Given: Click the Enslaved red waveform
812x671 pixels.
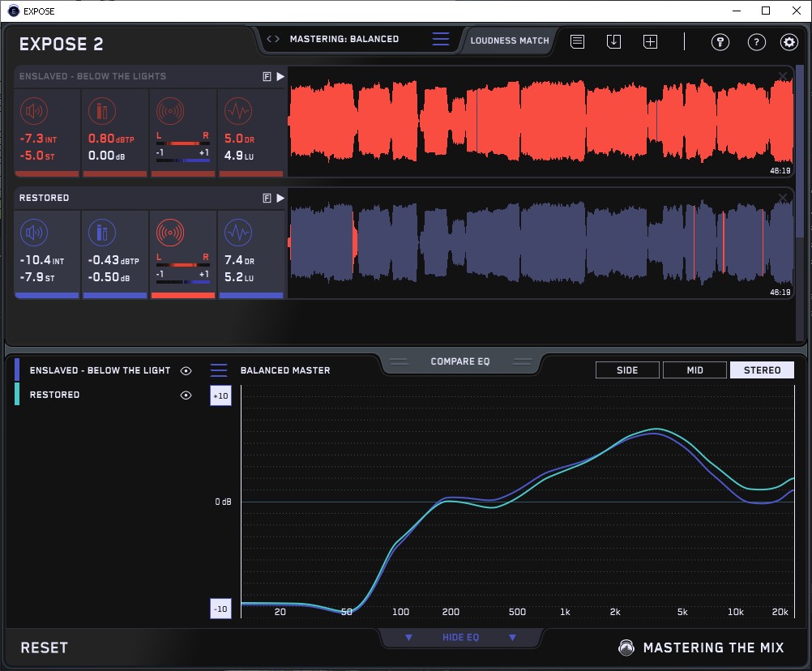Looking at the screenshot, I should point(541,122).
